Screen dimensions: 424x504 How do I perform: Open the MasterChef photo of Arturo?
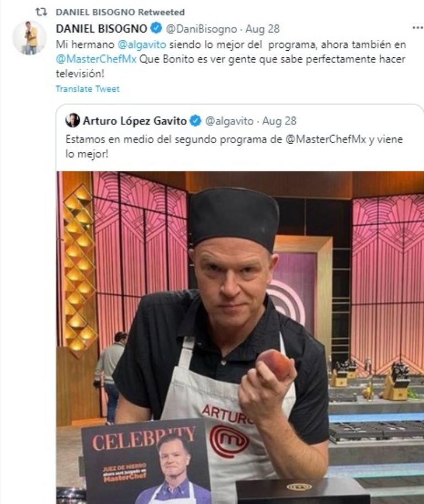(x=240, y=337)
